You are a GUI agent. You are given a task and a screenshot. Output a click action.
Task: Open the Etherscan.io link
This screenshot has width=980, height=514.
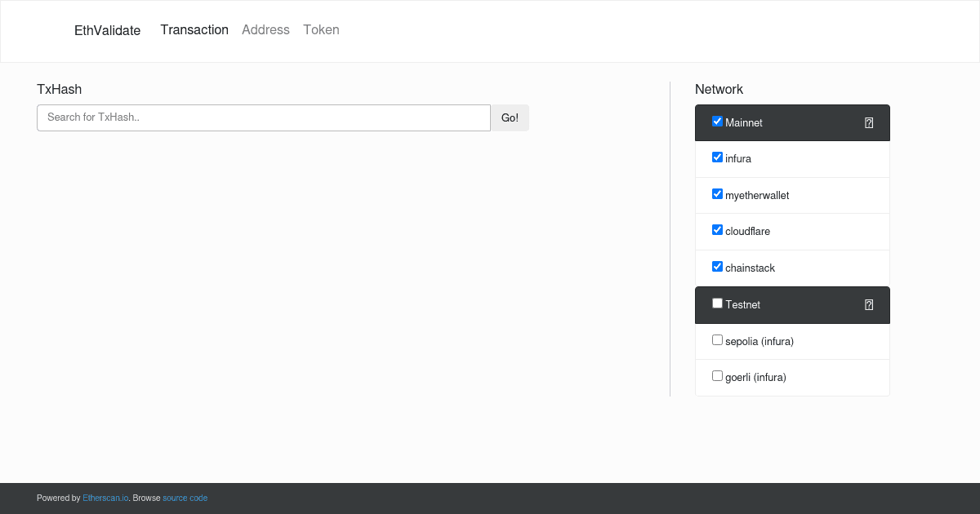coord(105,498)
